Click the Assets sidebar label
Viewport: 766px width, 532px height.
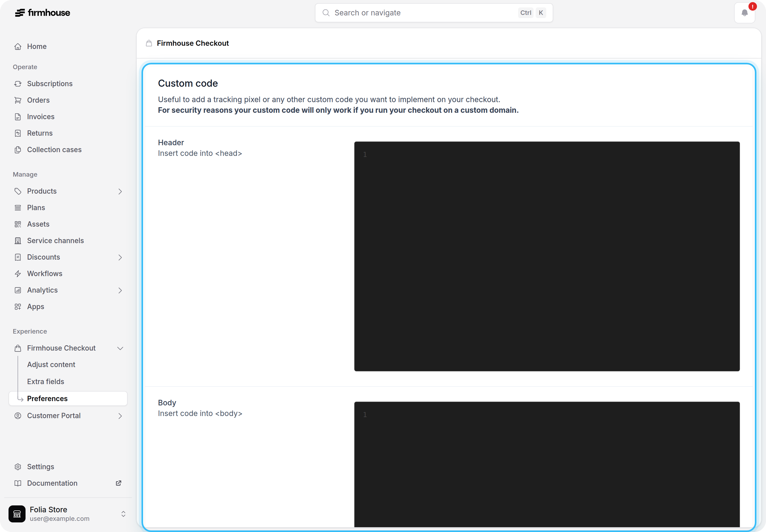[38, 224]
